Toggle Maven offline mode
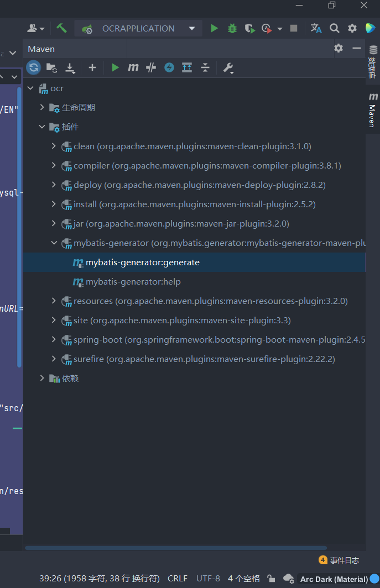The image size is (380, 588). coord(151,67)
